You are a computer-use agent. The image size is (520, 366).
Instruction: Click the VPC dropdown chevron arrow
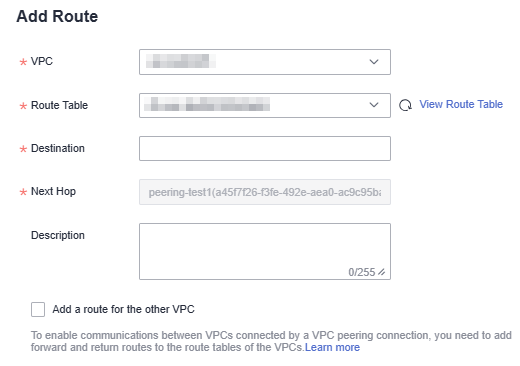pyautogui.click(x=374, y=62)
